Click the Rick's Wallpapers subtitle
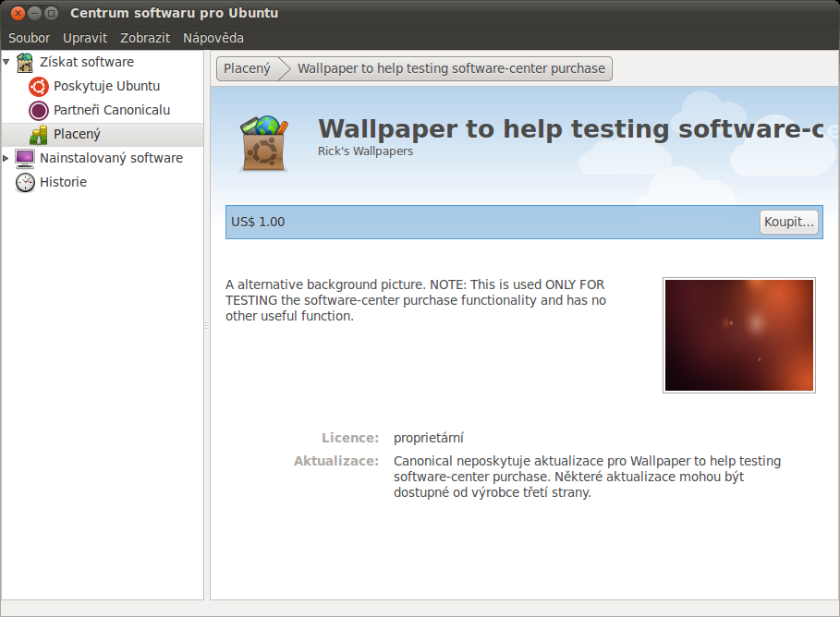Screen dimensions: 840x617 tap(365, 151)
